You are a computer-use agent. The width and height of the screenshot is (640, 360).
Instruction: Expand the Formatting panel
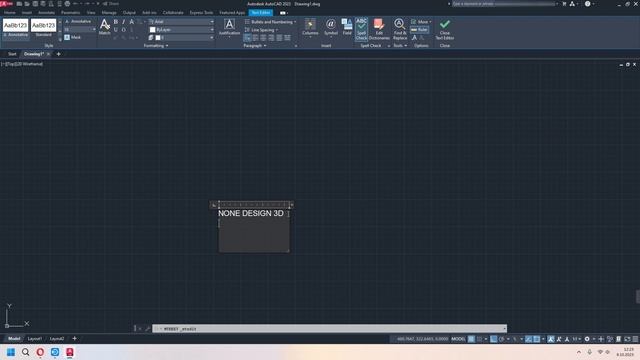coord(156,46)
